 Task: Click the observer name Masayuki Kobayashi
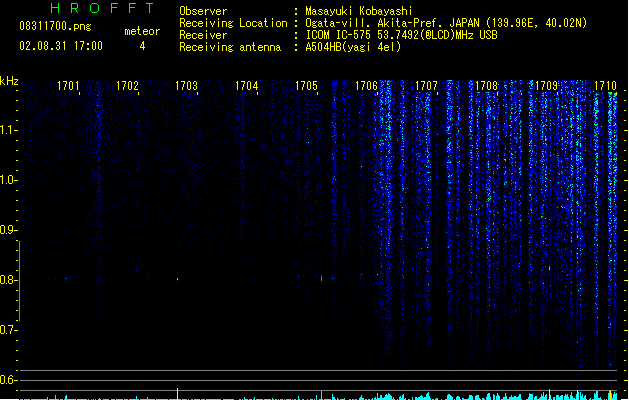(359, 11)
